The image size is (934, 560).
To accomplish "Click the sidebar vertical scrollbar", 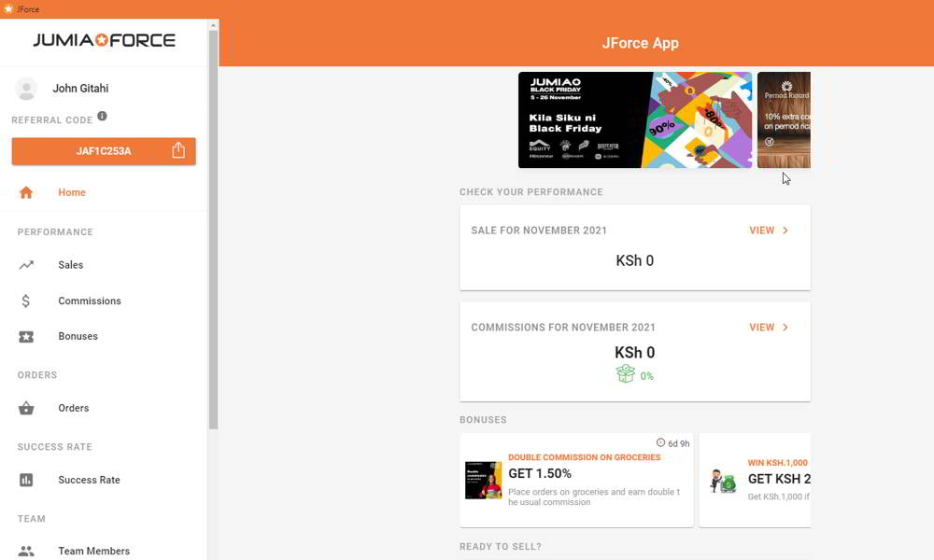I will [x=213, y=230].
